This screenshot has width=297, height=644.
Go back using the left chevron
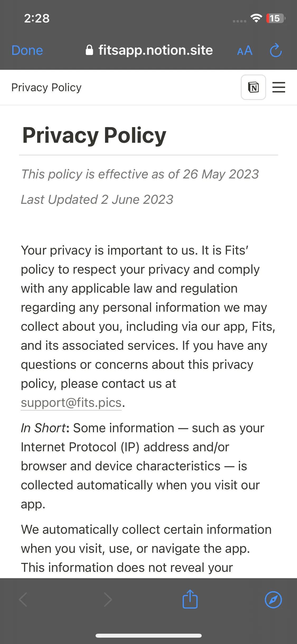[23, 600]
